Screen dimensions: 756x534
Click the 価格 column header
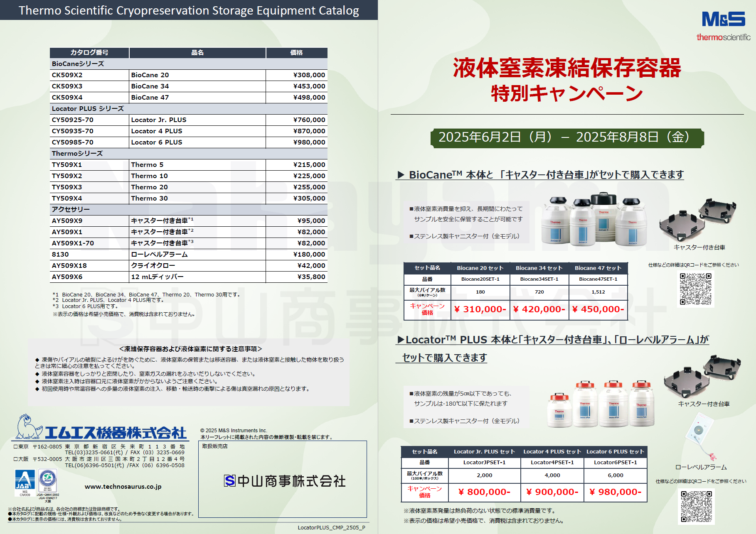297,53
